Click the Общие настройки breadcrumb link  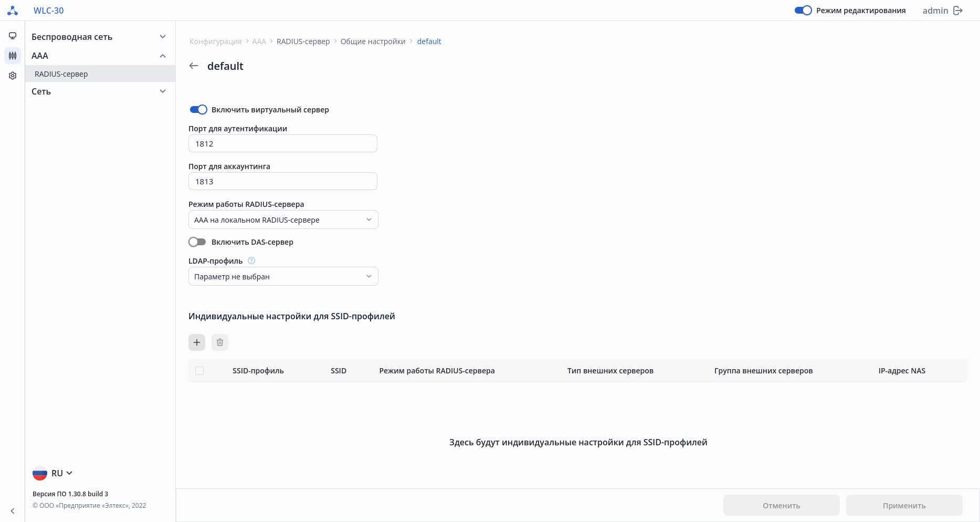[373, 41]
